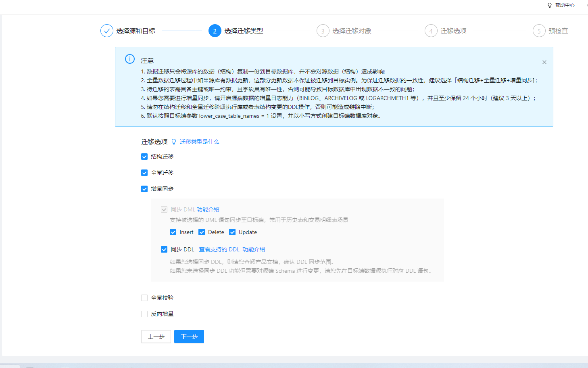This screenshot has height=368, width=588.
Task: Go back with the 上一步 button
Action: tap(156, 337)
